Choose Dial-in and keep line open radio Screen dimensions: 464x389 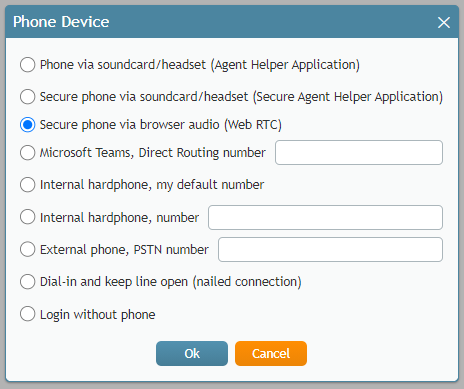point(27,281)
